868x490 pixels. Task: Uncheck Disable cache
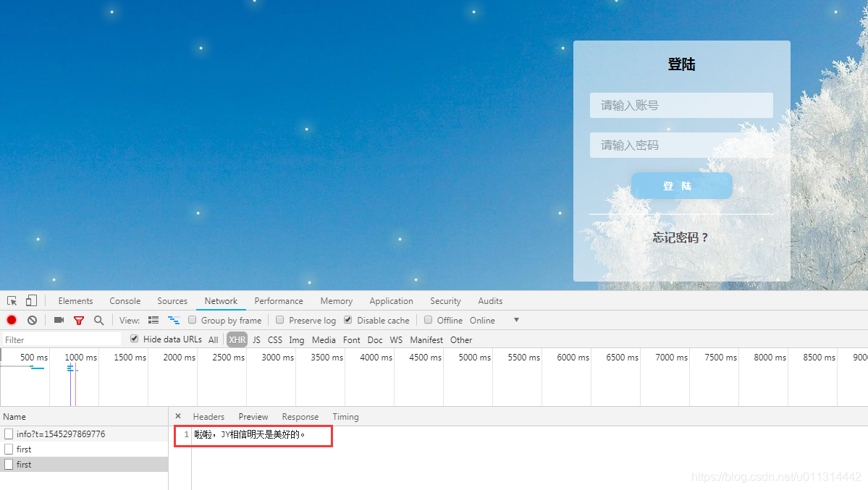[x=347, y=320]
